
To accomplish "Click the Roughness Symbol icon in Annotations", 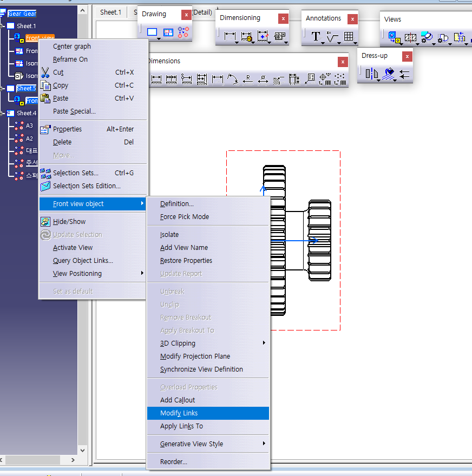I will pos(332,36).
